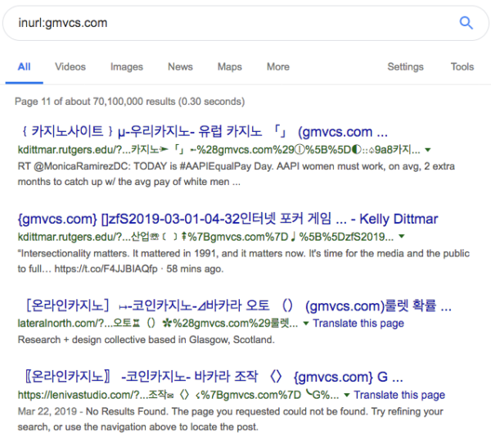491x448 pixels.
Task: Click the first green kdittmar.rutgers.edu URL containing %28gmvcs.com%29
Action: tap(218, 150)
